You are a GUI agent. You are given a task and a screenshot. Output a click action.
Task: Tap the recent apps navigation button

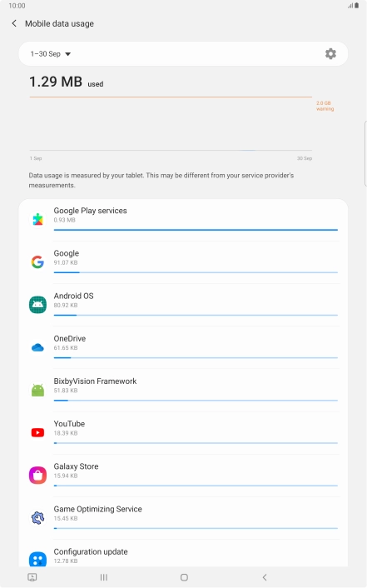104,577
